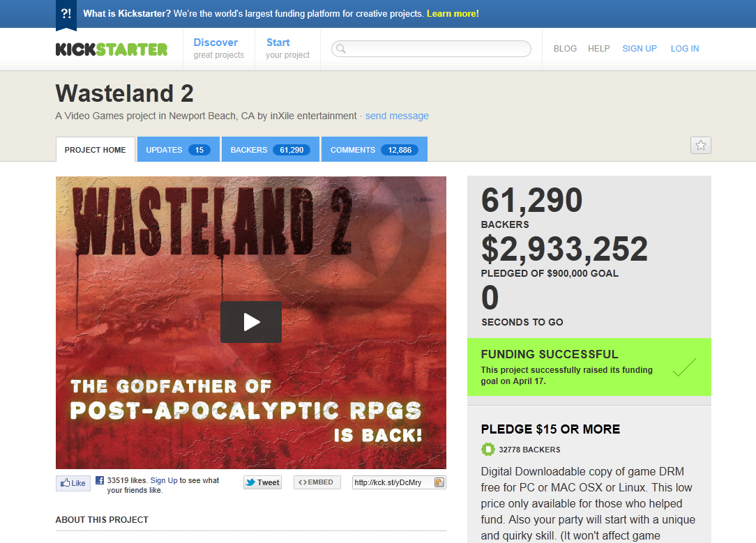Select the Project Home tab

point(96,149)
